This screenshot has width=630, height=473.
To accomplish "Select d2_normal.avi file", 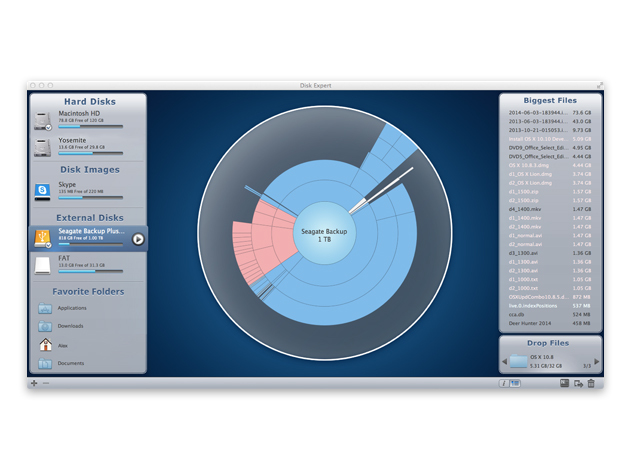I will click(550, 244).
